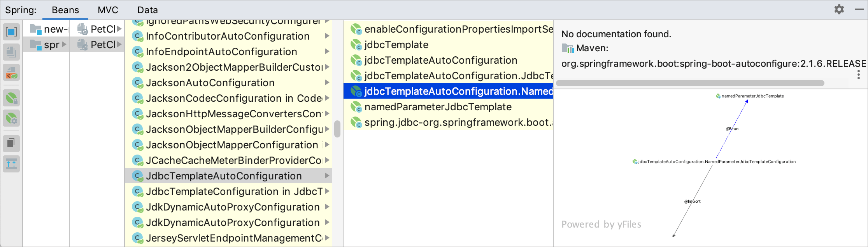Expand InfoEndpointAutoConfiguration arrow
868x247 pixels.
click(x=327, y=52)
